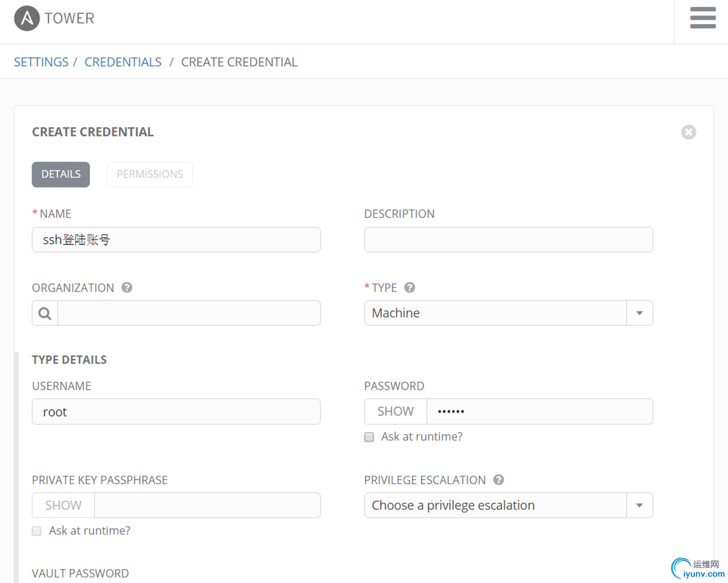This screenshot has height=583, width=728.
Task: Expand the Type dropdown showing Machine
Action: pos(639,313)
